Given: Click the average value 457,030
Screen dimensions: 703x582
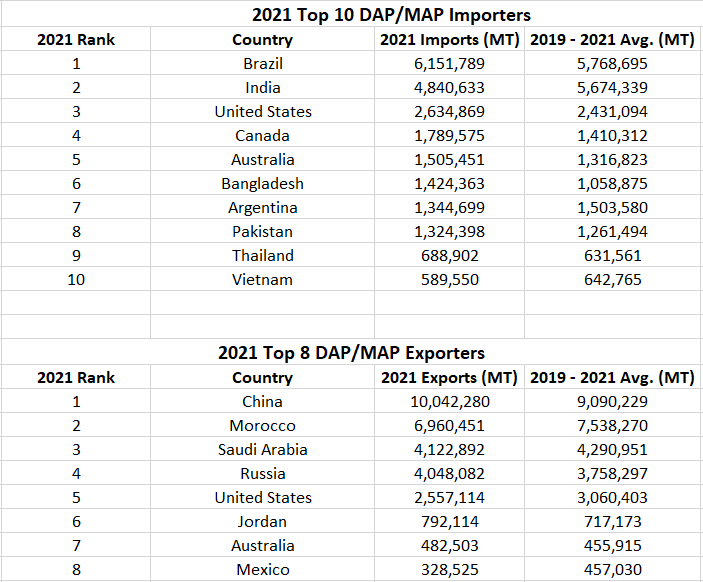Looking at the screenshot, I should (x=612, y=569).
